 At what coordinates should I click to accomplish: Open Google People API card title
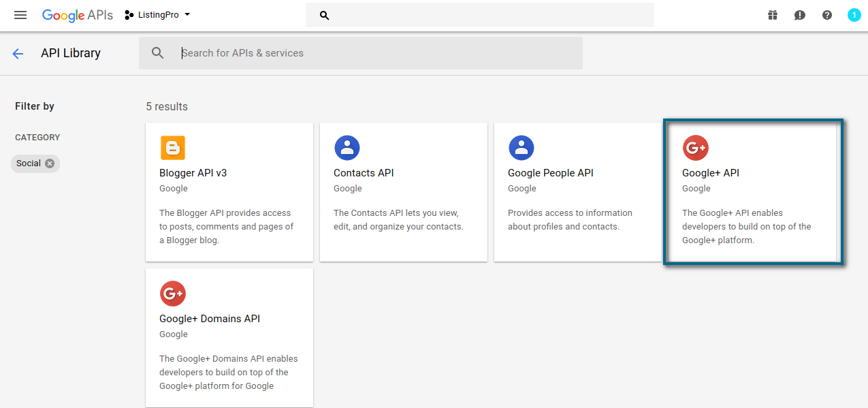click(x=551, y=173)
